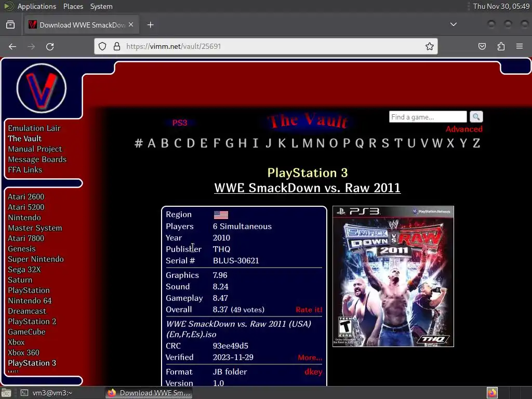Select Master System in the system list
The width and height of the screenshot is (532, 399).
35,228
